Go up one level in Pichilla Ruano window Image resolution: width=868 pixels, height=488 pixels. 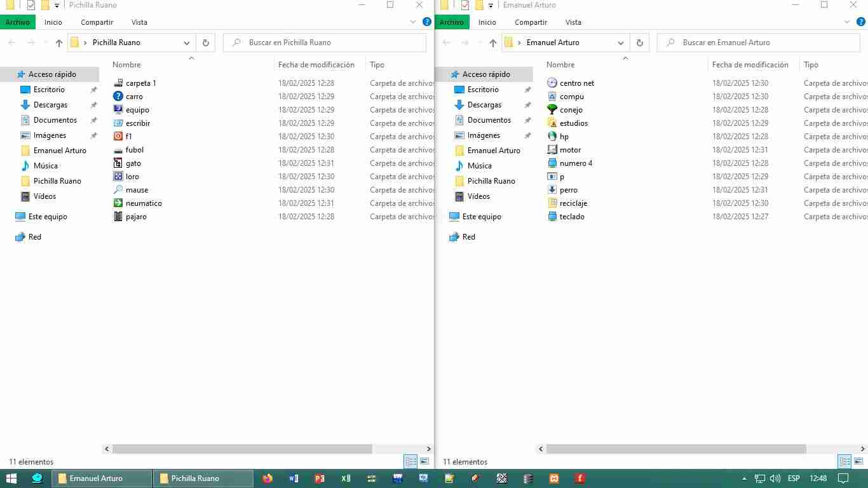click(59, 43)
